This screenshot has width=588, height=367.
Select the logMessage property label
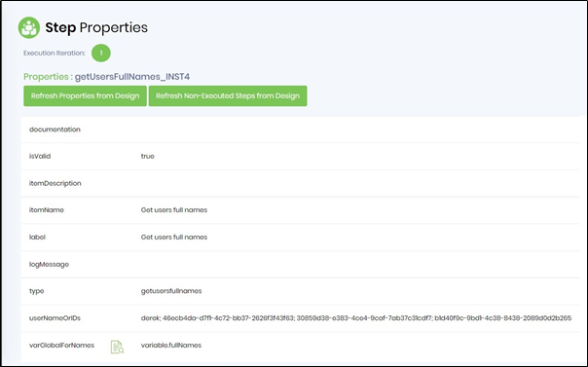click(49, 264)
